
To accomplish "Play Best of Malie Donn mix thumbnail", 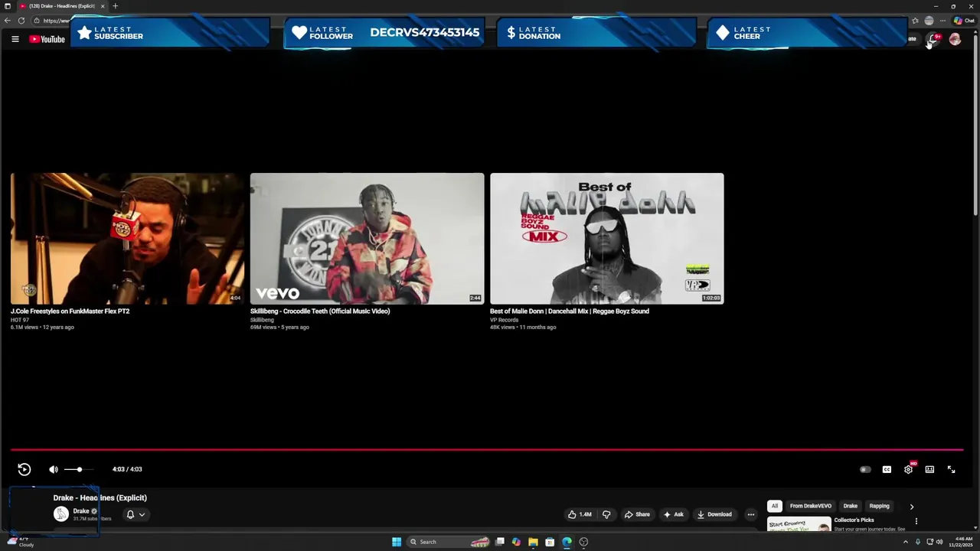I will click(606, 239).
